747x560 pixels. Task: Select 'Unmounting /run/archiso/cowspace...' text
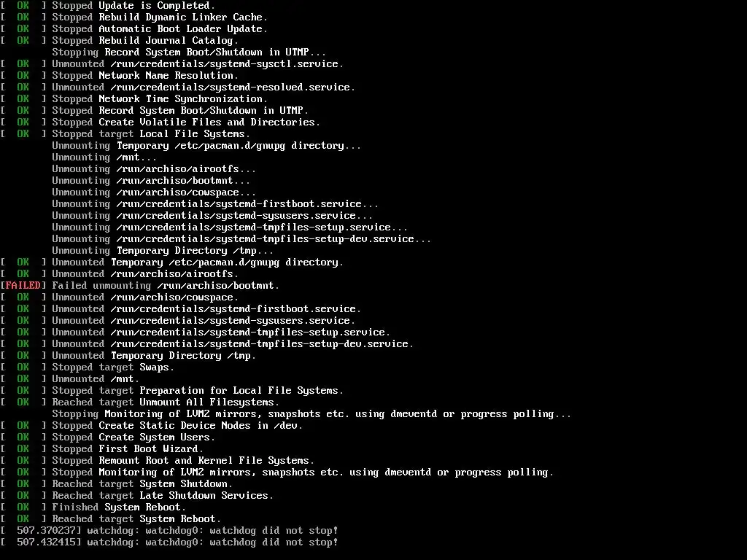154,192
